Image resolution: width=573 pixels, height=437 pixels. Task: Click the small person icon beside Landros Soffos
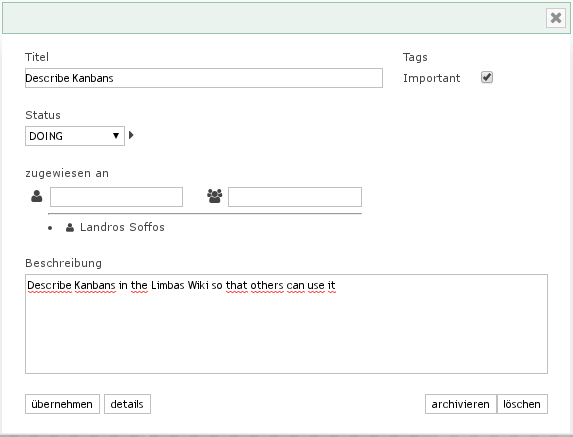[x=70, y=228]
